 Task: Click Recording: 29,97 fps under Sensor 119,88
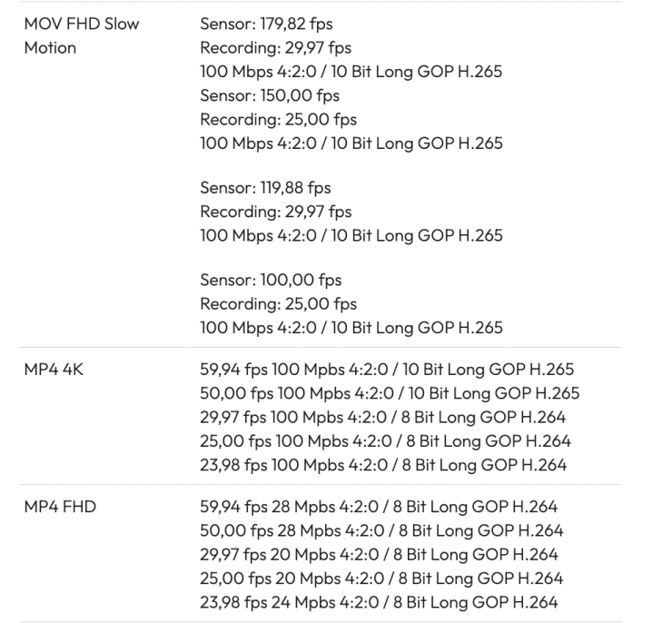(x=275, y=212)
